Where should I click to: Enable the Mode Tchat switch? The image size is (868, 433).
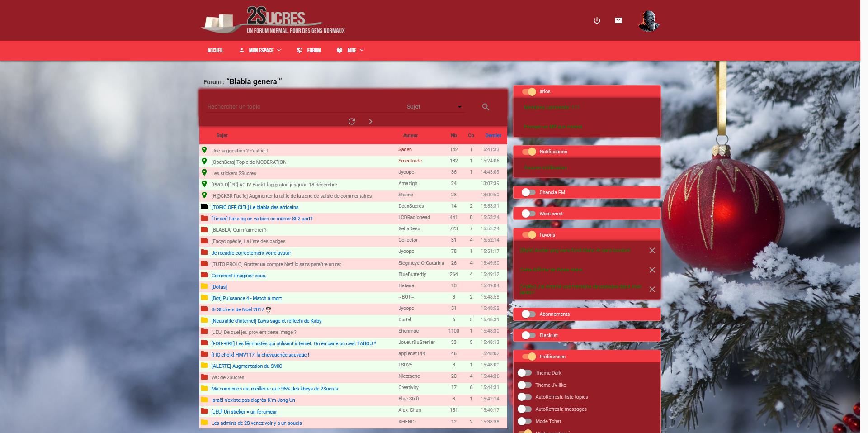point(524,421)
